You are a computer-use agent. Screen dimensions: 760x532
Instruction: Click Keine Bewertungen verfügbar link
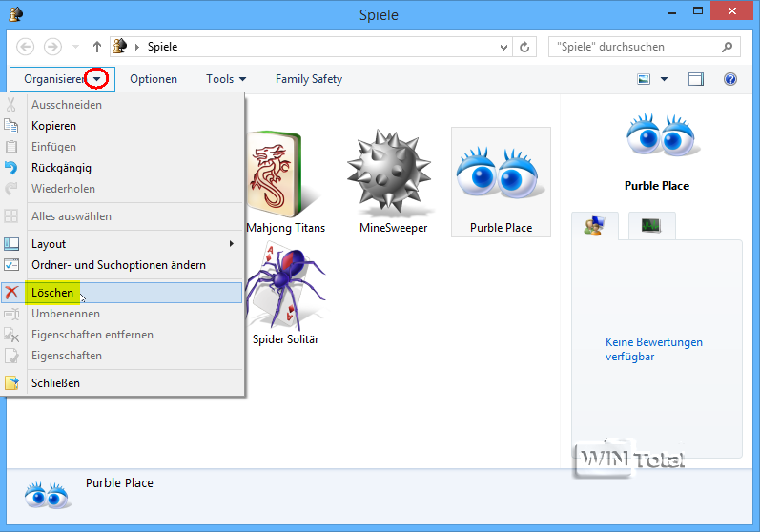coord(654,349)
